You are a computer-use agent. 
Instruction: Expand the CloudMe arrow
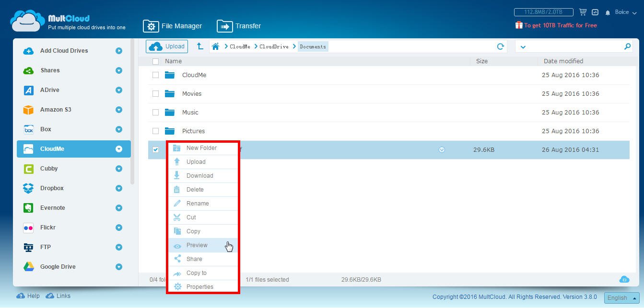pyautogui.click(x=119, y=149)
